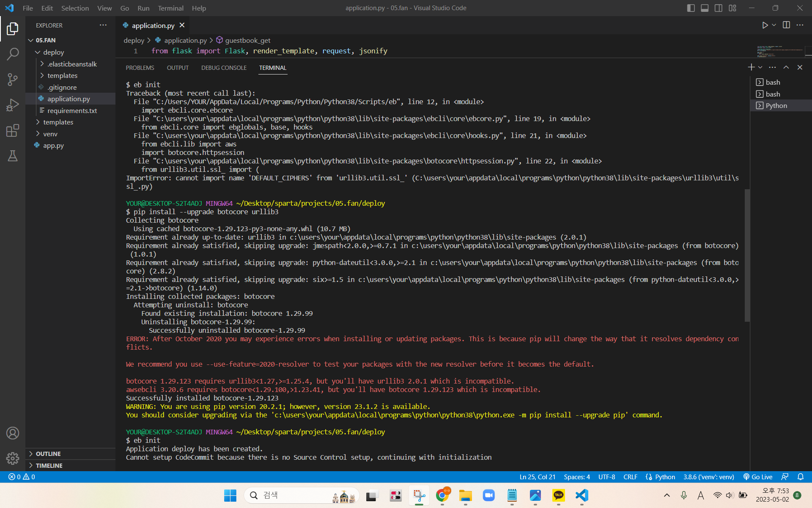Open Google Chrome from taskbar
812x508 pixels.
tap(442, 495)
